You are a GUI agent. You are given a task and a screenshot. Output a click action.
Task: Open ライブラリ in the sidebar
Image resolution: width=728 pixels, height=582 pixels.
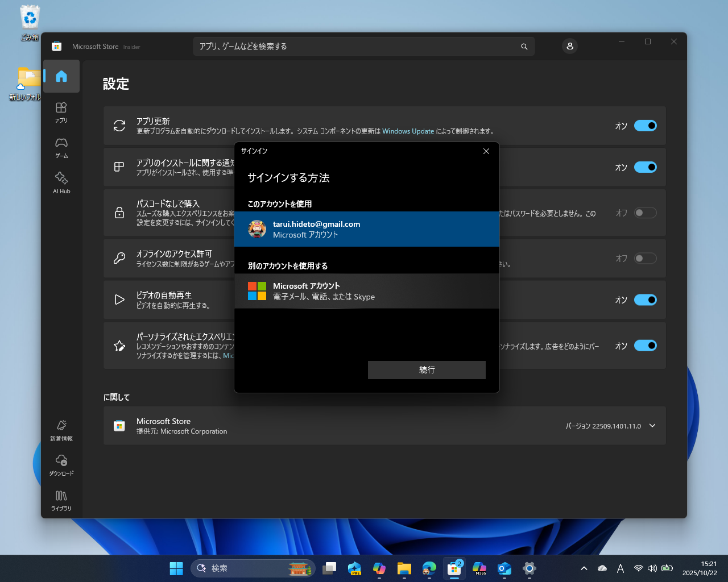61,500
